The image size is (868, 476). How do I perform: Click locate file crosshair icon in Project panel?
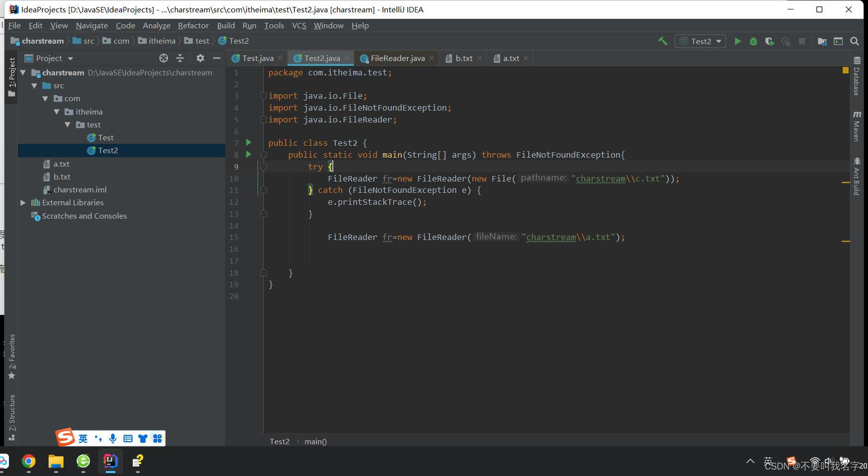[x=164, y=58]
